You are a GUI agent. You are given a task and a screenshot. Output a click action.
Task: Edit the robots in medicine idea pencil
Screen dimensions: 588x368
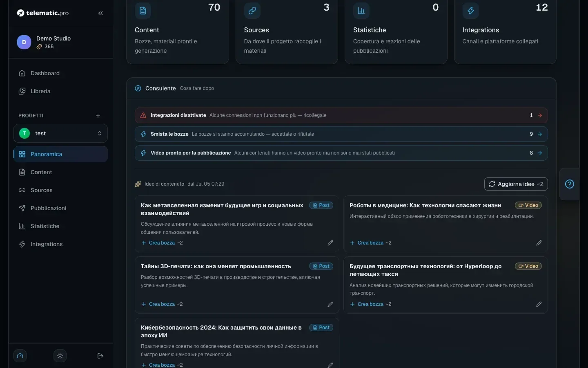pos(539,243)
